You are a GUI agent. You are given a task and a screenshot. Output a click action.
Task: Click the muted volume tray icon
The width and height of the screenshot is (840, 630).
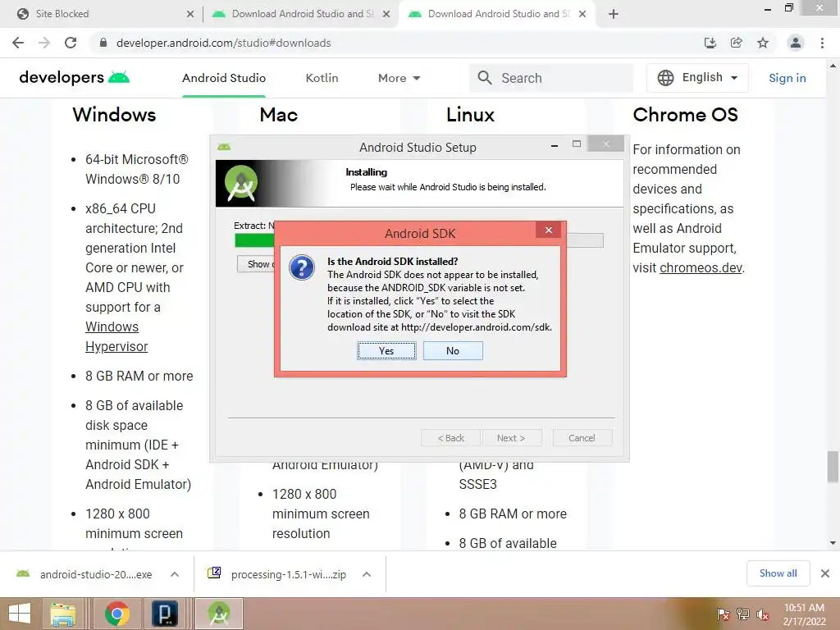click(x=763, y=614)
